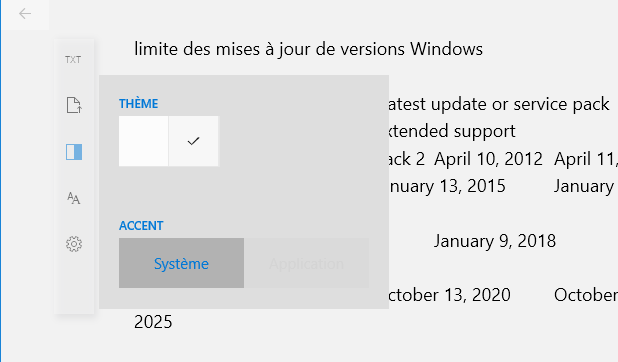
Task: Select the checked theme swatch
Action: click(x=194, y=141)
